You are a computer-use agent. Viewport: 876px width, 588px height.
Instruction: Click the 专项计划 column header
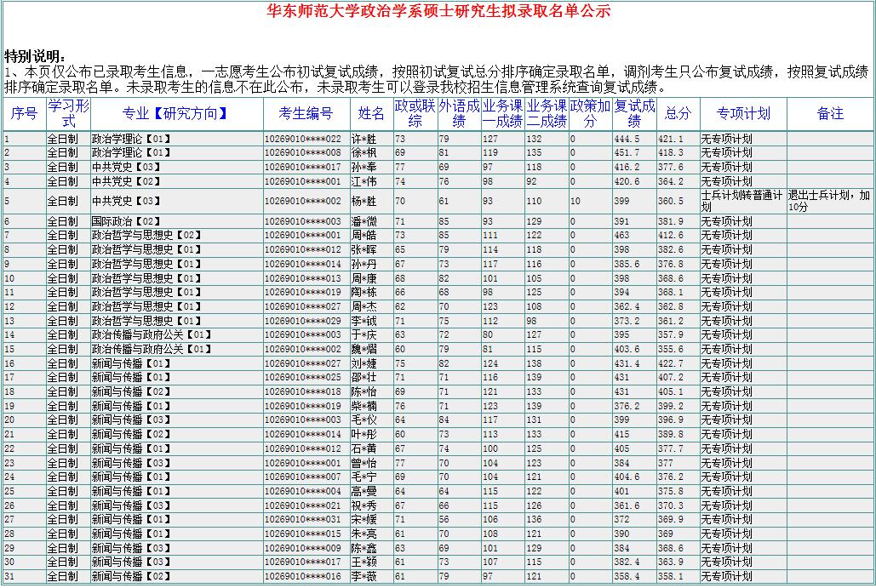pyautogui.click(x=742, y=114)
